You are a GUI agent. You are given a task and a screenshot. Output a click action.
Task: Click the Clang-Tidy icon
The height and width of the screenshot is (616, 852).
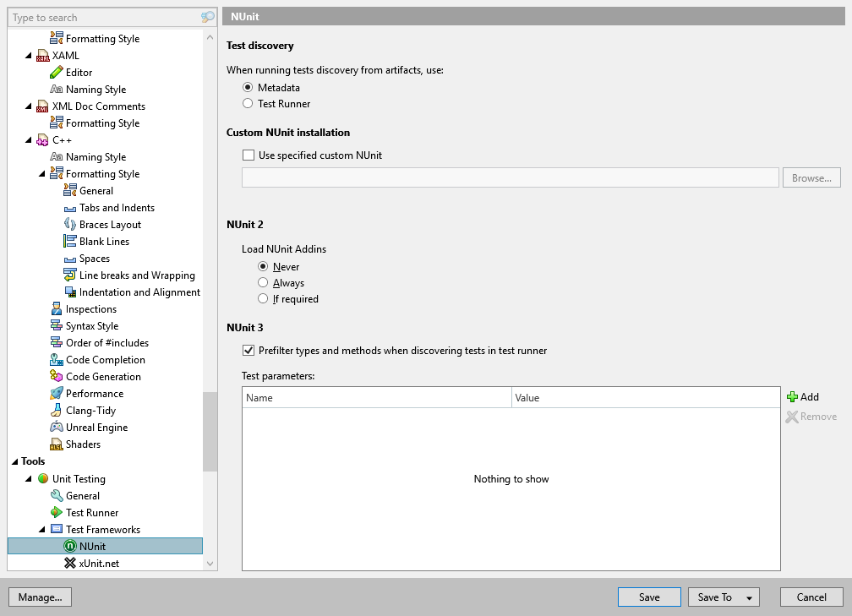56,410
